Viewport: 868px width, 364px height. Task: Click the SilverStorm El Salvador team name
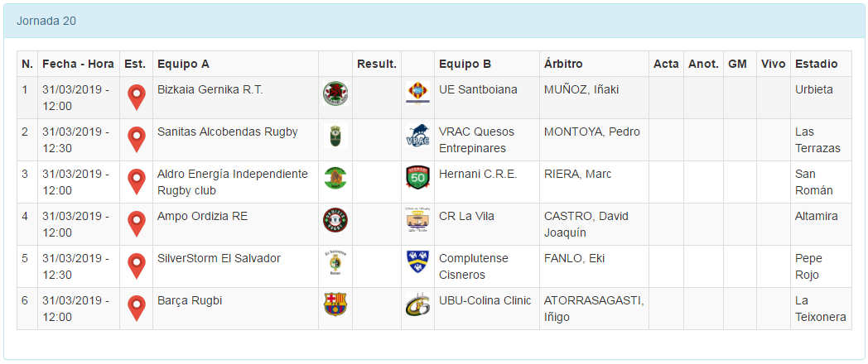[219, 258]
